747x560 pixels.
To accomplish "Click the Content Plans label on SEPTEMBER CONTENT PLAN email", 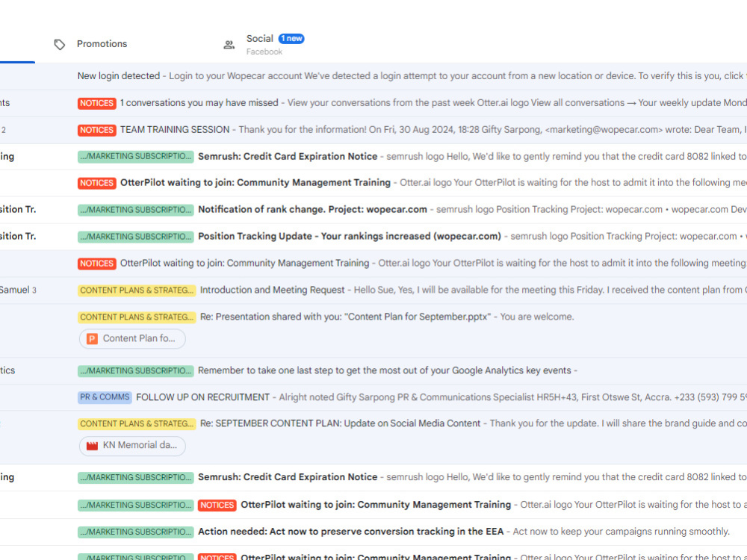I will (x=137, y=424).
